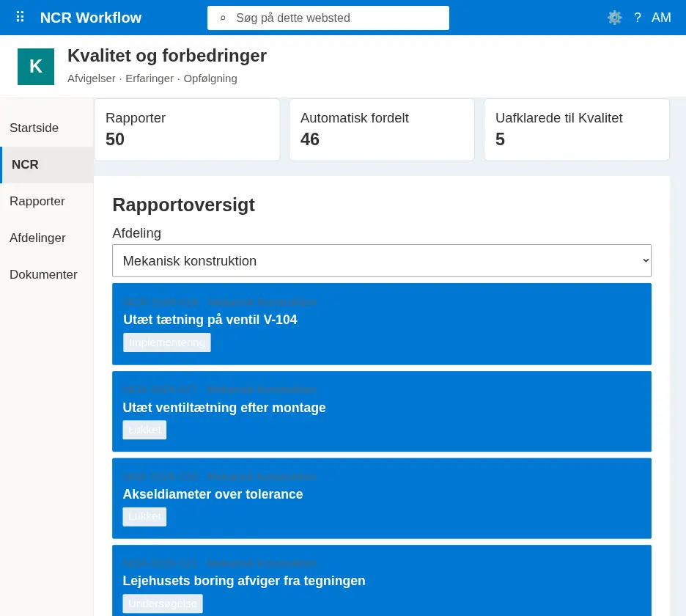Click the teal K site logo
This screenshot has width=686, height=616.
point(36,67)
